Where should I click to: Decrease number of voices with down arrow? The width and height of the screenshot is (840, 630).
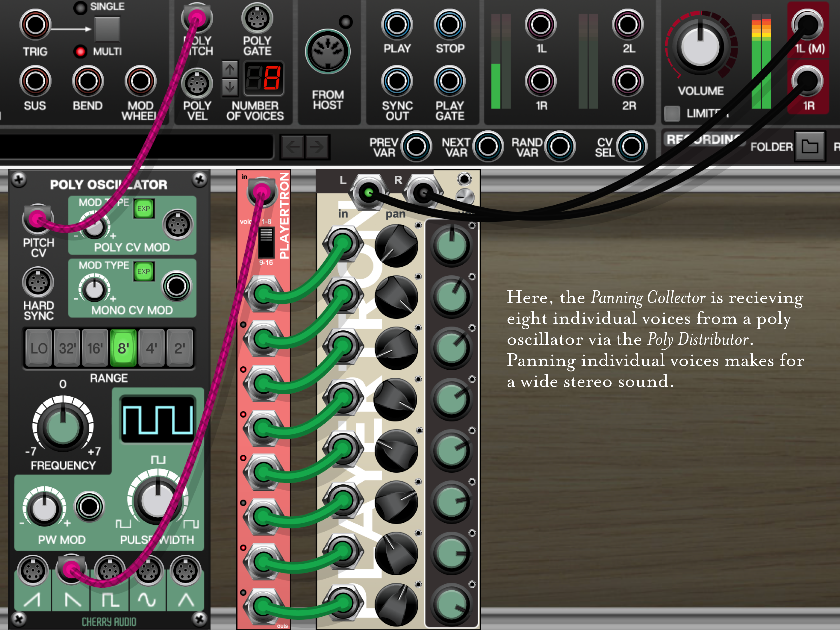click(x=230, y=87)
